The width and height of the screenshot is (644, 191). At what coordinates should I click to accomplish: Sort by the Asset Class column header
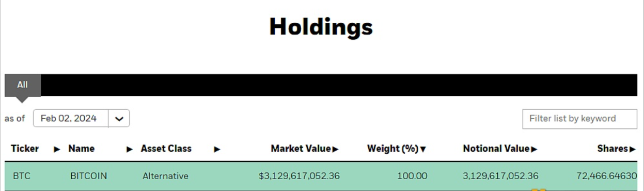click(x=166, y=149)
